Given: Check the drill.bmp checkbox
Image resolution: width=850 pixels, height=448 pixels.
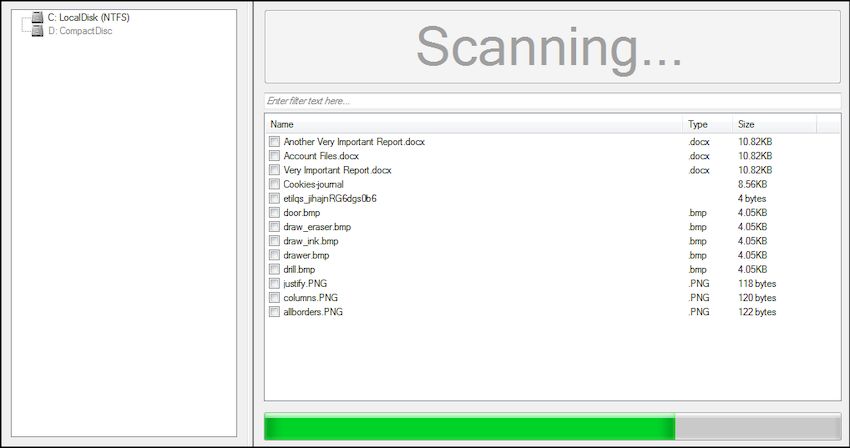Looking at the screenshot, I should click(274, 269).
